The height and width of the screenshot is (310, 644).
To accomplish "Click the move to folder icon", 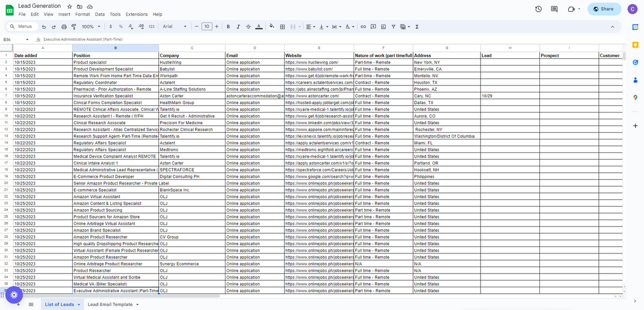I will (x=79, y=7).
